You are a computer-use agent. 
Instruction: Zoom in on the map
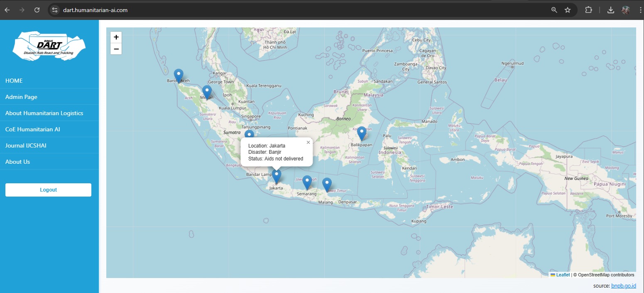116,37
